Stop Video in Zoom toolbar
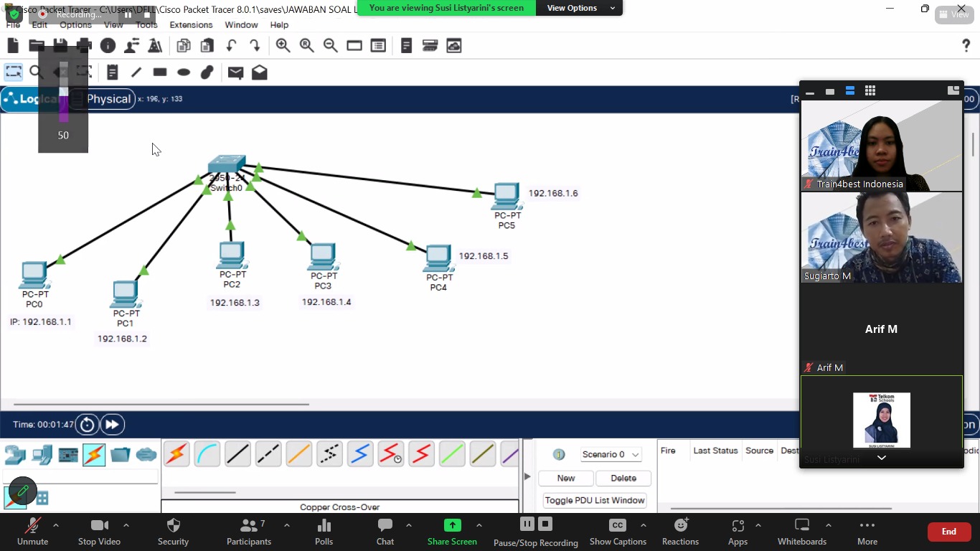This screenshot has height=551, width=980. tap(99, 531)
